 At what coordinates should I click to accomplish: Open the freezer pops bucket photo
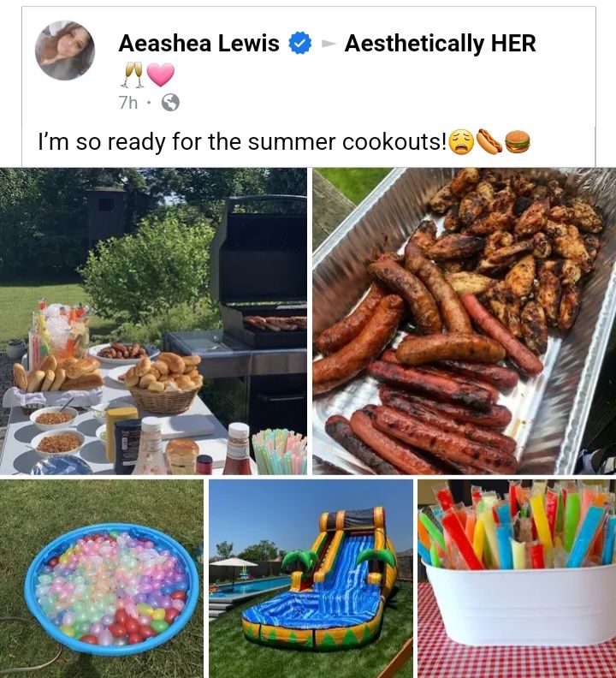[x=517, y=579]
